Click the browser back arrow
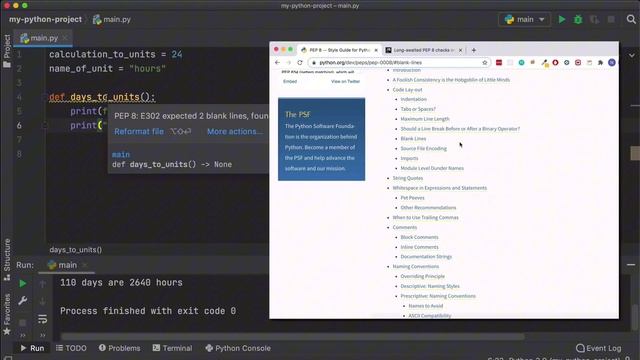Screen dimensions: 640x360 pyautogui.click(x=278, y=62)
